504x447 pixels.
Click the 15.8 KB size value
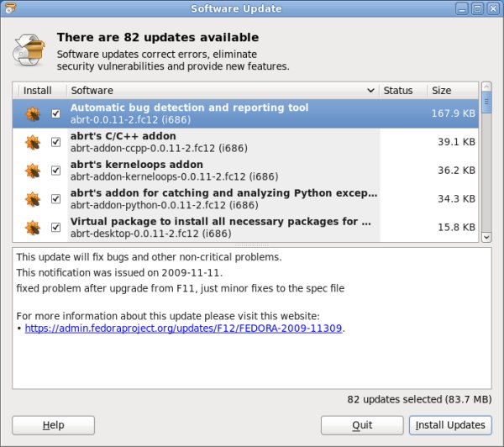click(x=456, y=227)
